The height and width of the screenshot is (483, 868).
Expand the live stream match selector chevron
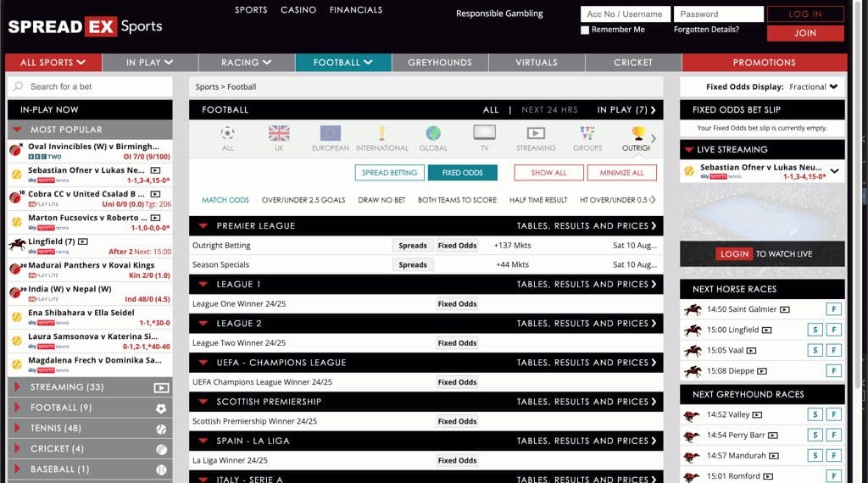(x=834, y=171)
